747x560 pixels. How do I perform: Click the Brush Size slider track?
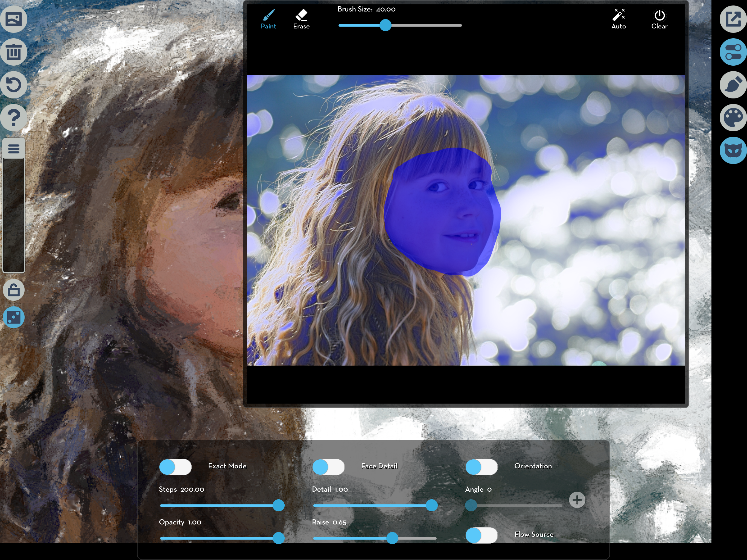pos(425,25)
